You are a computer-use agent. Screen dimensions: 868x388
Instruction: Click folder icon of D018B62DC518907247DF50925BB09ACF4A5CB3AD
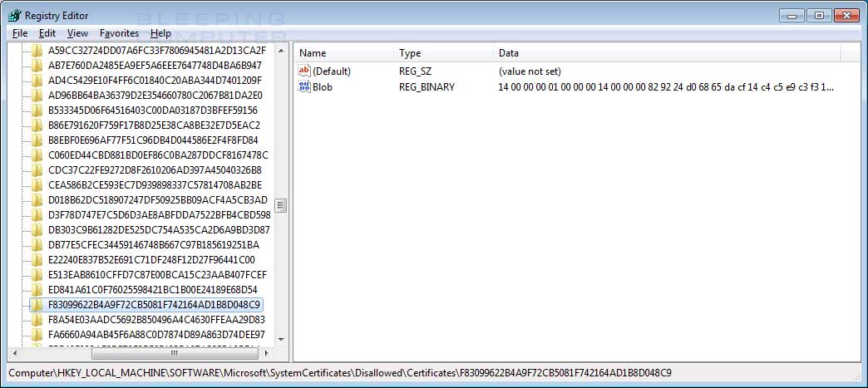(x=37, y=199)
